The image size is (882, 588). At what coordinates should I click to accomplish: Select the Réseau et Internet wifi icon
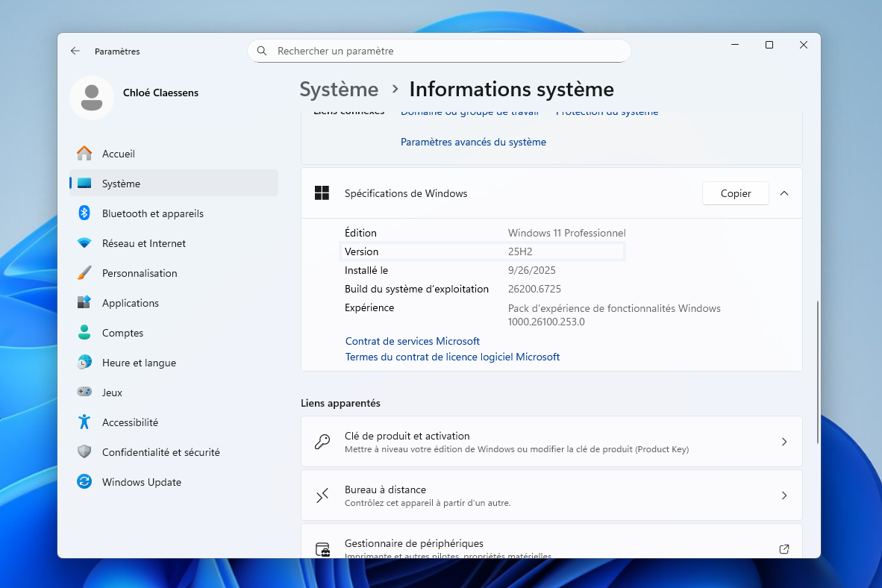coord(84,243)
